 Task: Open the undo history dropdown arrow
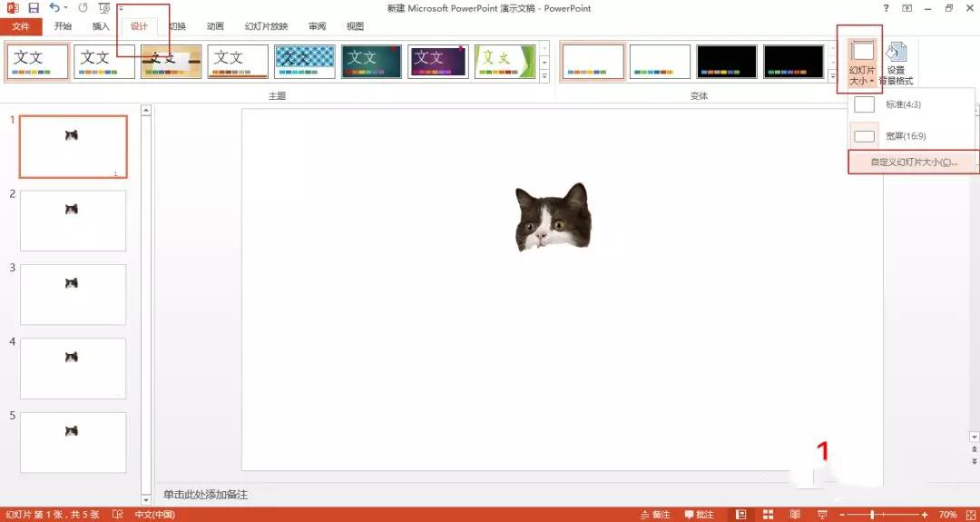[65, 8]
